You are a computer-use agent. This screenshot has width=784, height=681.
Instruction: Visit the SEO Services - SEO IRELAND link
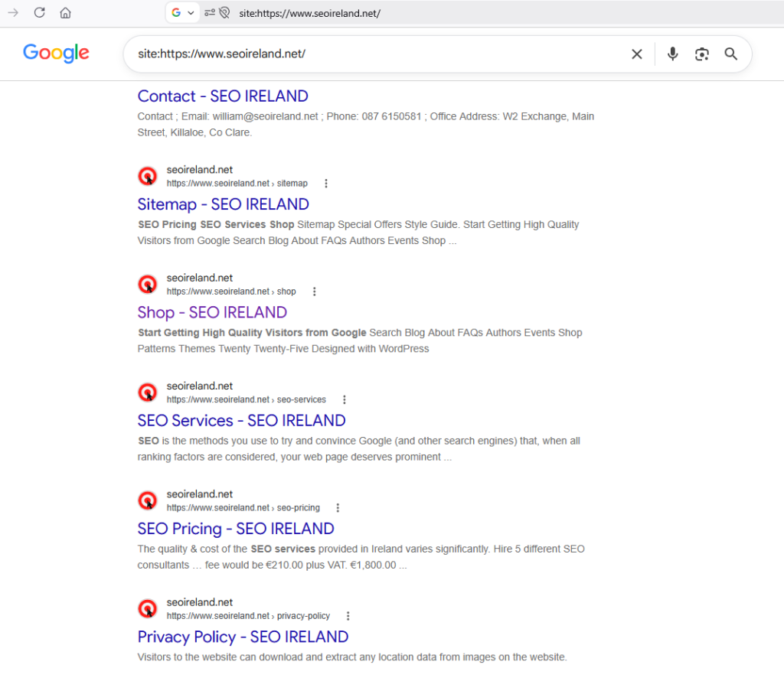(241, 421)
